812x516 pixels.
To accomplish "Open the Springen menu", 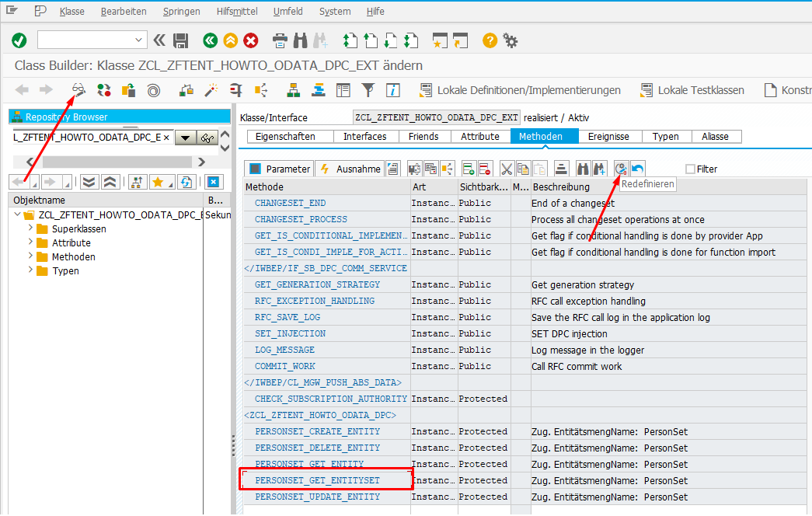I will [181, 12].
